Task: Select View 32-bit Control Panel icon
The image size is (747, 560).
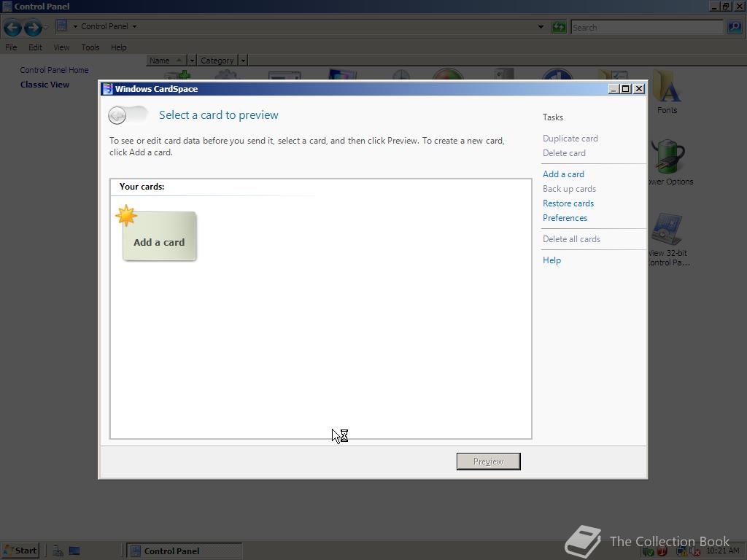Action: [x=668, y=239]
